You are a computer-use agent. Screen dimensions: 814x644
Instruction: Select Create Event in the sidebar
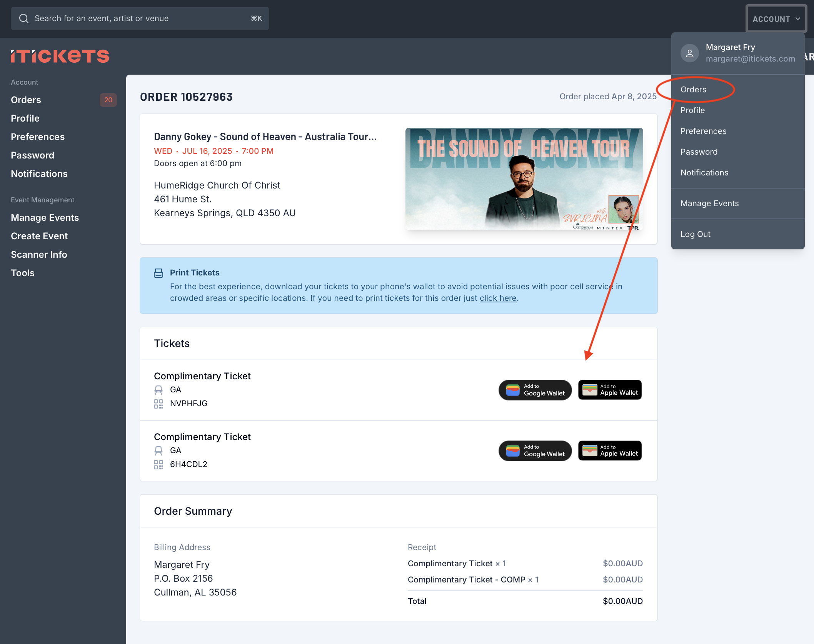pyautogui.click(x=39, y=236)
